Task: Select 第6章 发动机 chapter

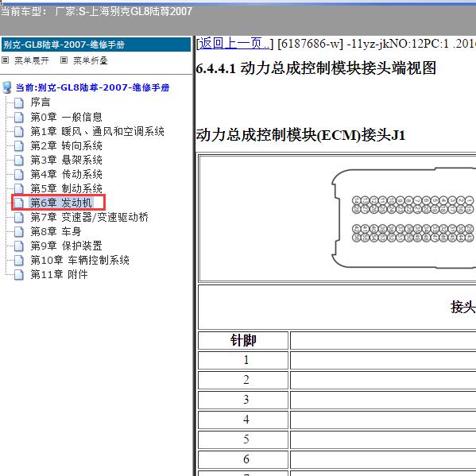Action: (61, 203)
